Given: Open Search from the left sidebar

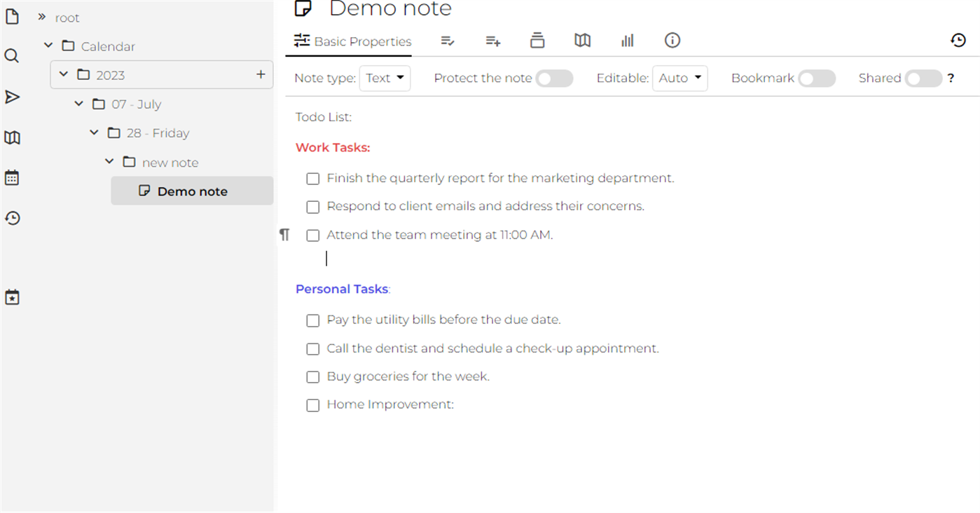Looking at the screenshot, I should click(12, 55).
